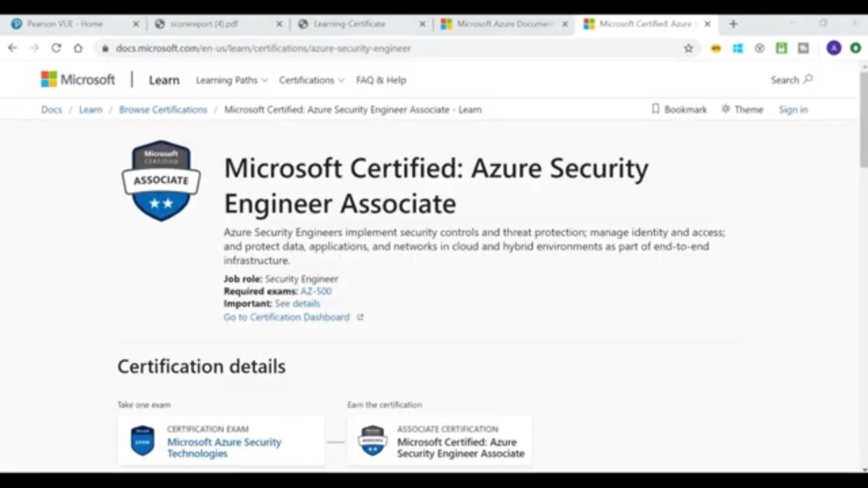Close the scorereport (4).pdf tab
Image resolution: width=868 pixels, height=488 pixels.
tap(279, 24)
